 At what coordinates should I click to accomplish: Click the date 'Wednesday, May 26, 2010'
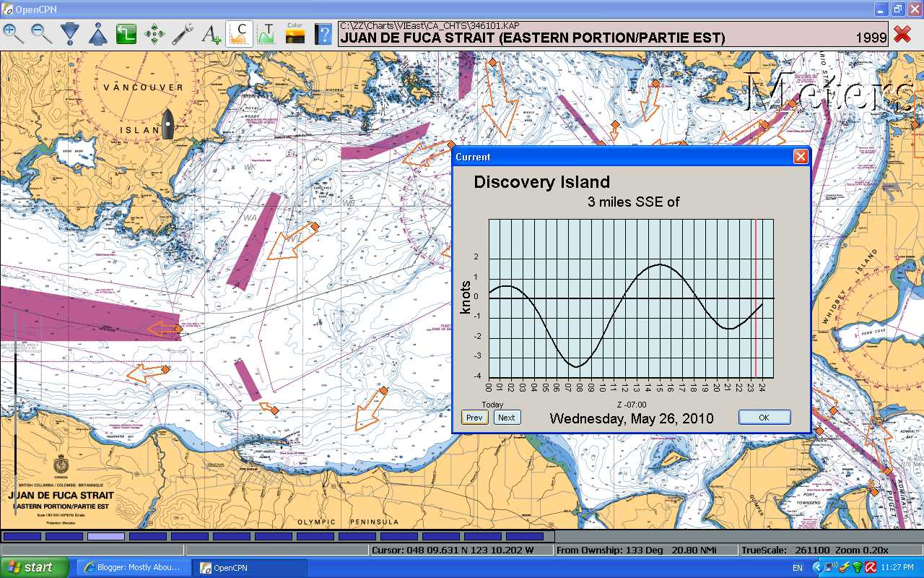click(632, 418)
